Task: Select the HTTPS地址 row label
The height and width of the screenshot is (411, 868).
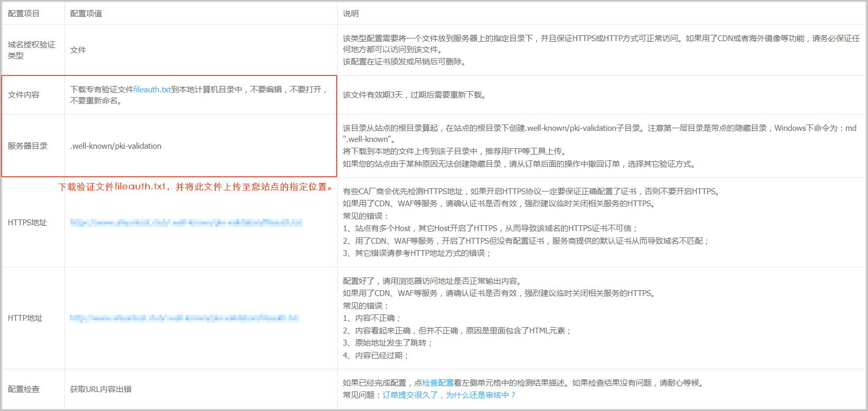Action: coord(27,223)
